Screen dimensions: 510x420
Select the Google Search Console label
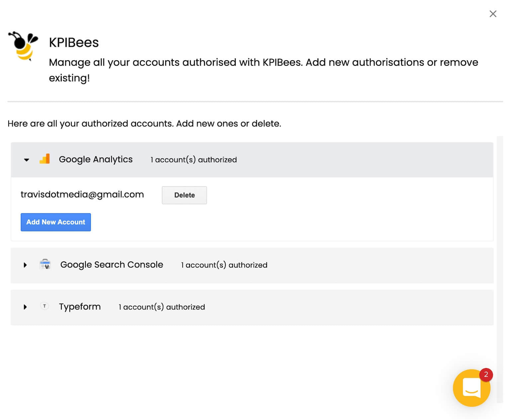tap(112, 265)
